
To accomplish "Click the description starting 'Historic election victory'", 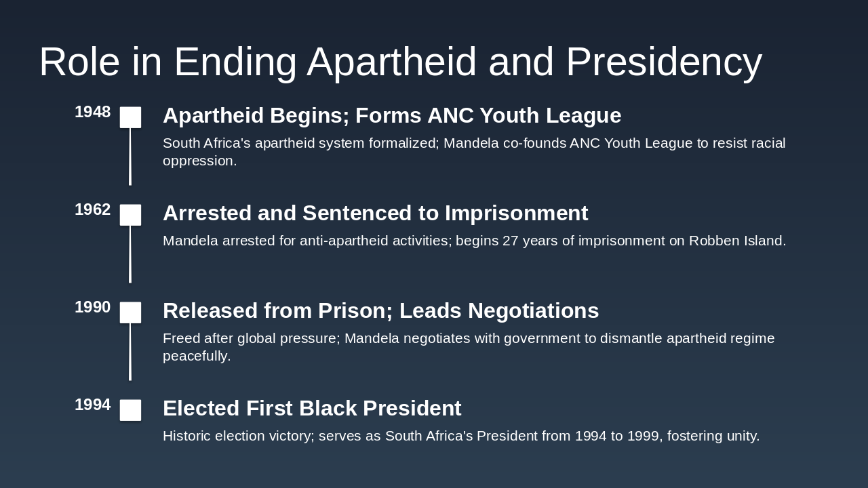I will click(461, 436).
